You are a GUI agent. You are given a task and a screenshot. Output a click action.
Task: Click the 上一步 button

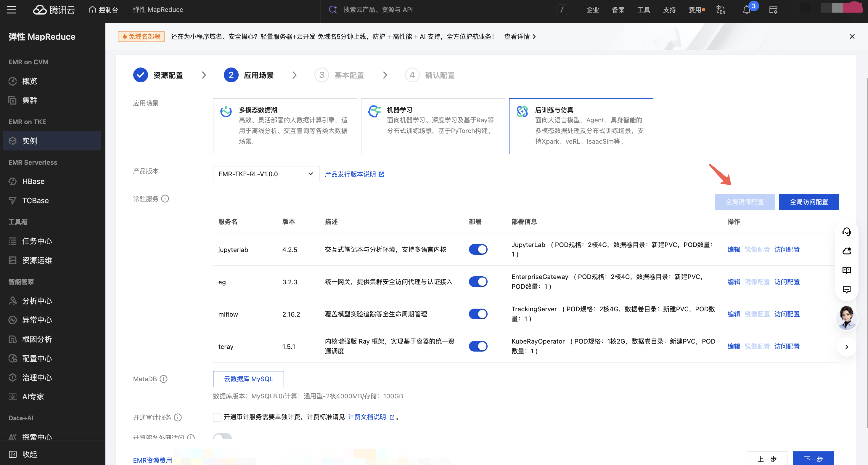[767, 458]
